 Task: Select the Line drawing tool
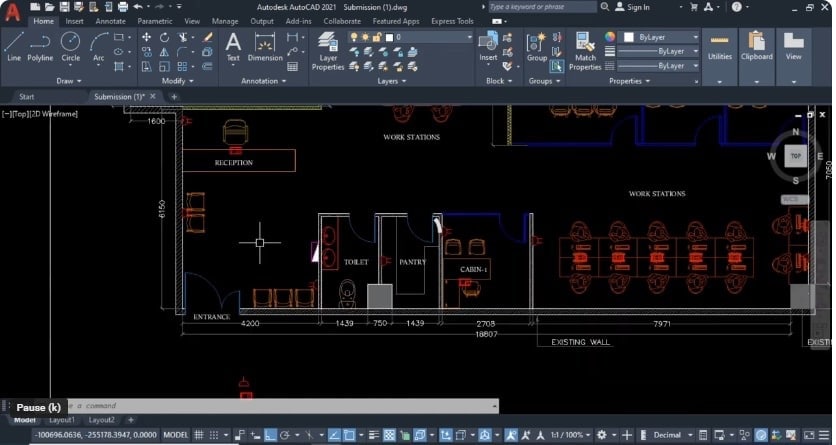(14, 47)
